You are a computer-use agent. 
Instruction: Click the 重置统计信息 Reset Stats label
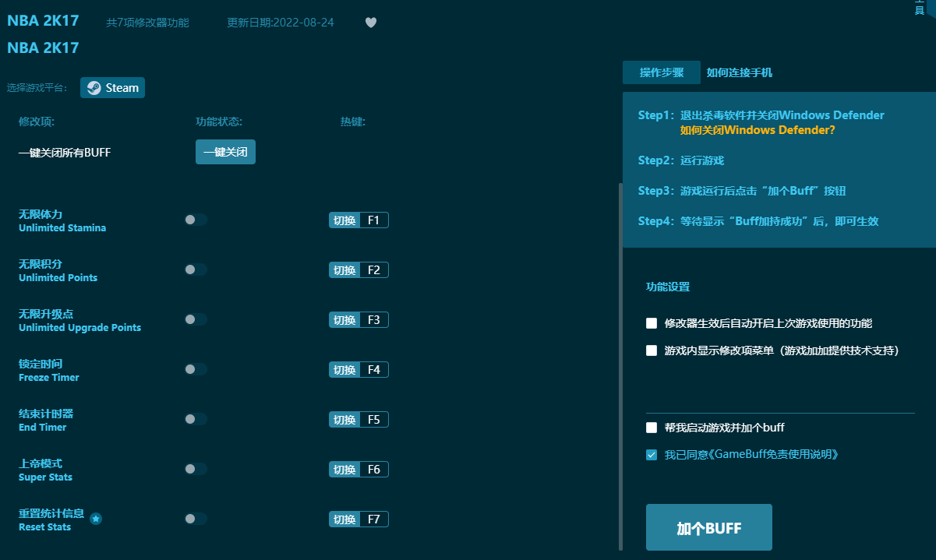click(x=51, y=519)
